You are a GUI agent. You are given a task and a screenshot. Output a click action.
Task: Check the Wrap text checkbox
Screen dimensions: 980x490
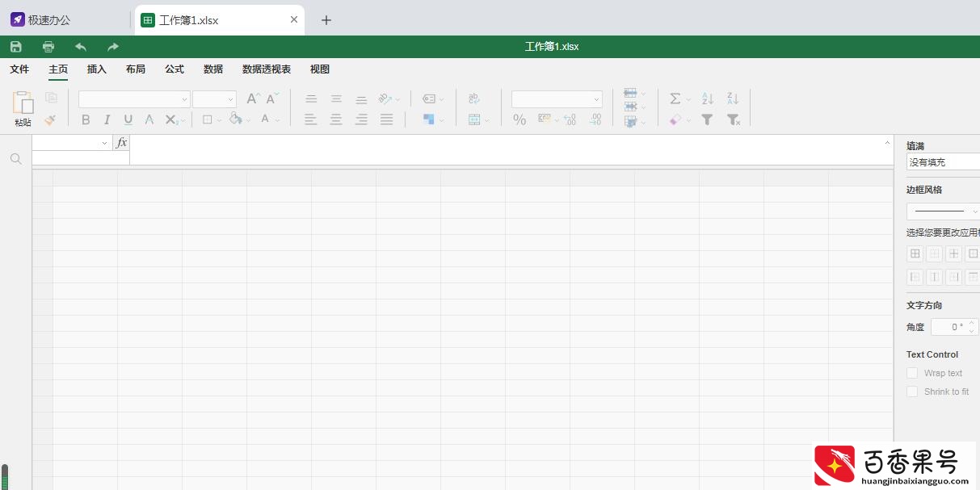(912, 373)
